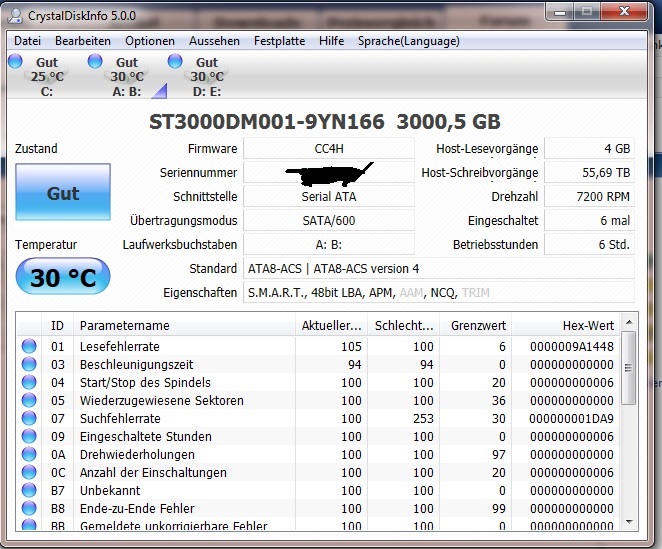
Task: Click the Host-Schreibvorgänge 55,69 TB field
Action: 589,172
